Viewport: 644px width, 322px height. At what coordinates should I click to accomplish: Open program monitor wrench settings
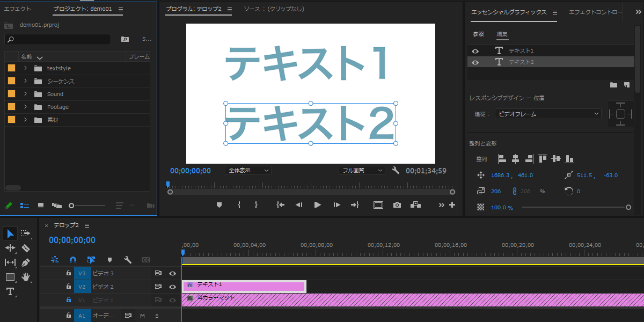pyautogui.click(x=396, y=171)
